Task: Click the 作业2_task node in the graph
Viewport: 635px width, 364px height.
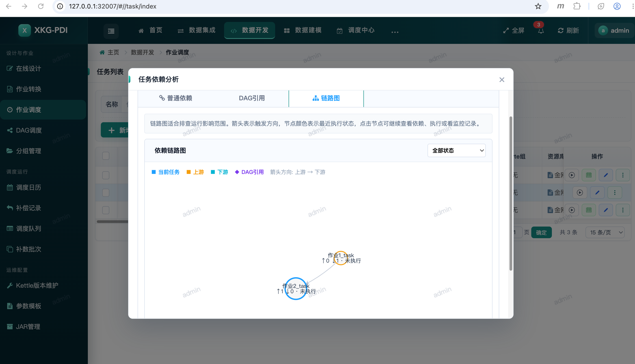Action: [296, 289]
